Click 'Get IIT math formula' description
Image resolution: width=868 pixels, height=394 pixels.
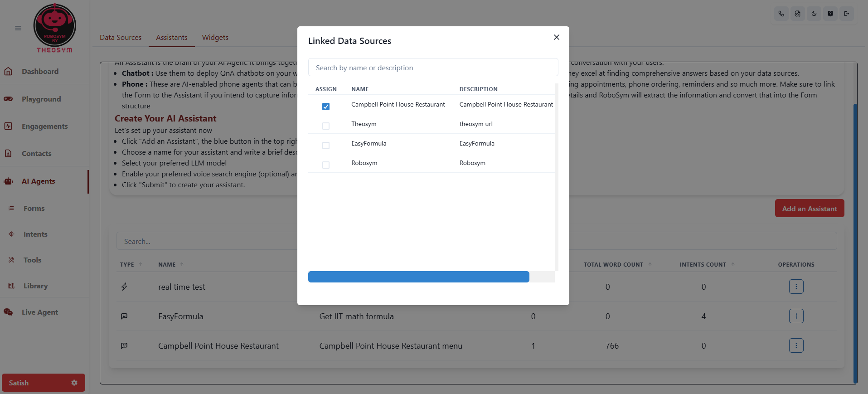tap(356, 316)
